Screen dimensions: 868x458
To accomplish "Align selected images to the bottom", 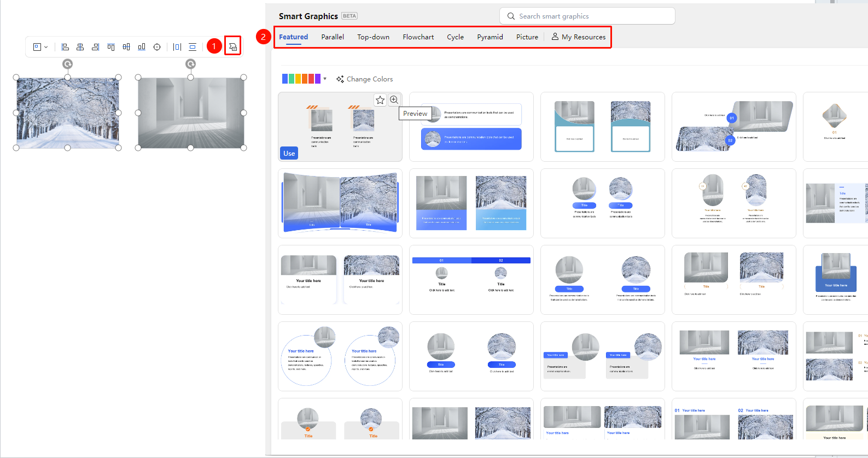I will coord(142,47).
